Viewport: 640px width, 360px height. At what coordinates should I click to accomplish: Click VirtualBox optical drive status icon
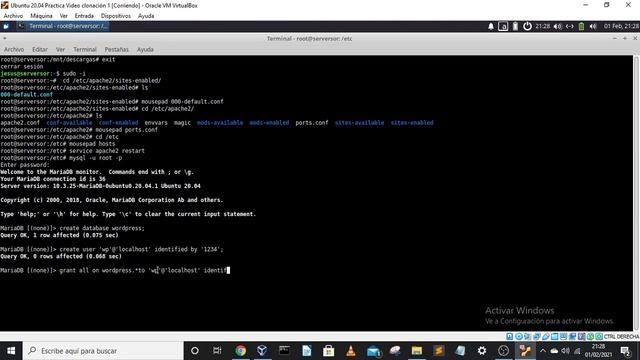pos(519,337)
